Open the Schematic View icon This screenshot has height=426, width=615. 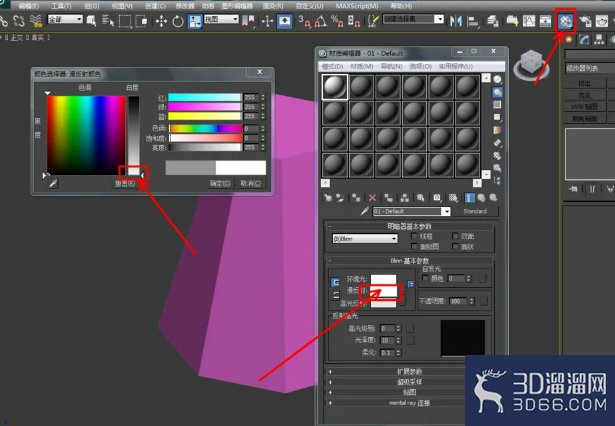(x=545, y=21)
